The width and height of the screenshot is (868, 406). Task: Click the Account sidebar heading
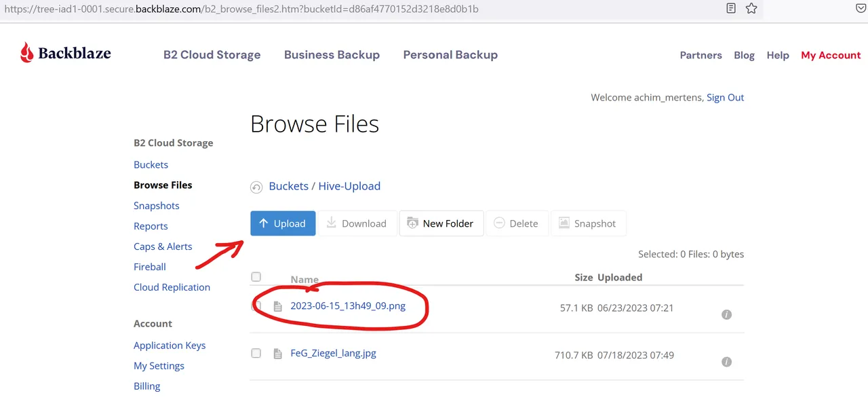coord(153,324)
